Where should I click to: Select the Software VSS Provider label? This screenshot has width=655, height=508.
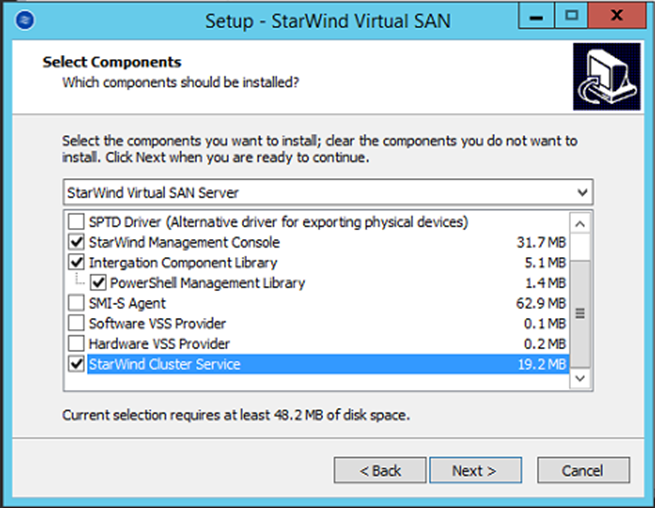pos(157,323)
